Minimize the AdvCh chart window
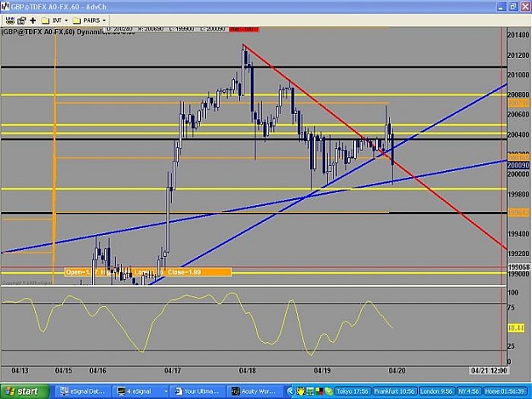Screen dimensions: 532x399 pyautogui.click(x=502, y=7)
